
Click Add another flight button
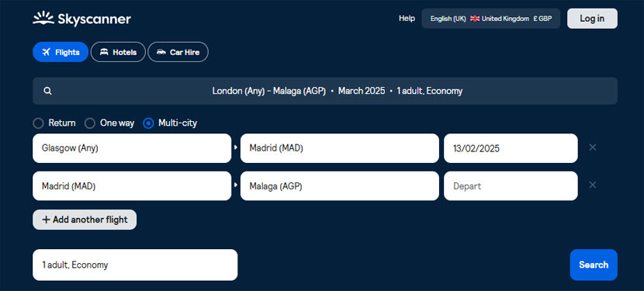click(x=85, y=220)
